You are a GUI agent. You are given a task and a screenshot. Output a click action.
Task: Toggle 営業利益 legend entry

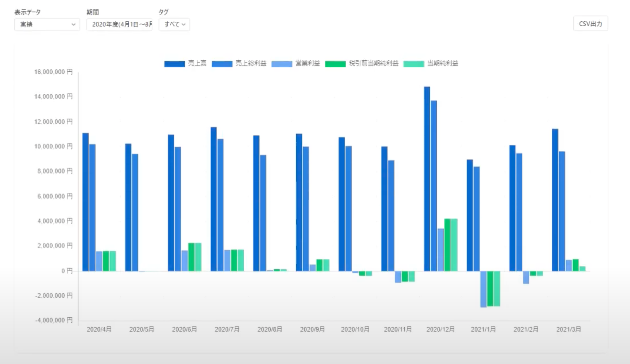282,64
